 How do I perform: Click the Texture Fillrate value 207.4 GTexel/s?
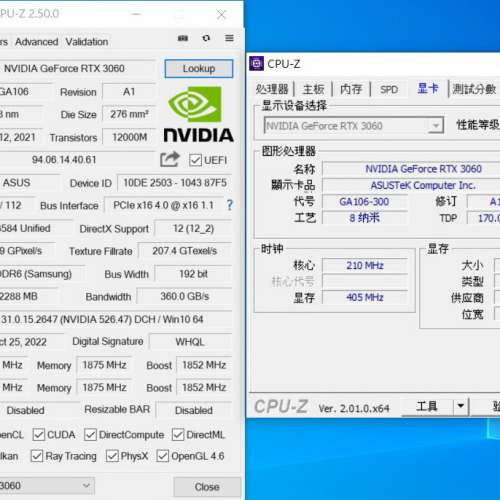pos(185,251)
